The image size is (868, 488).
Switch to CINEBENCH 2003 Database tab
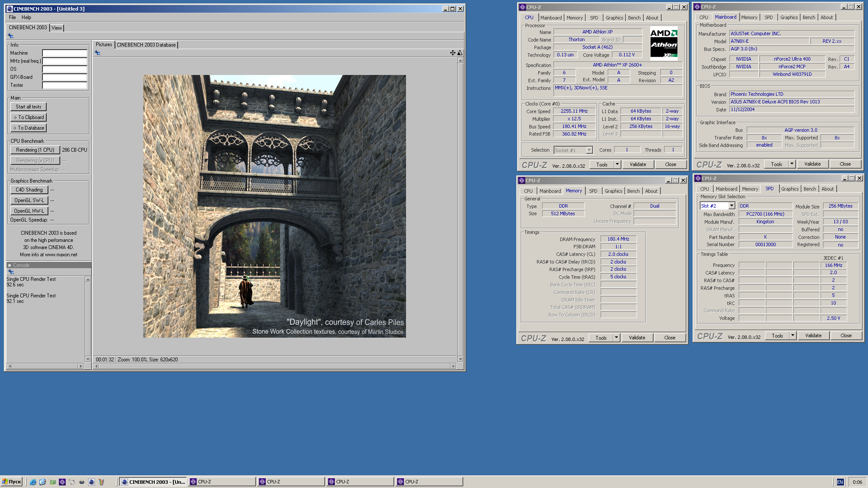[146, 45]
